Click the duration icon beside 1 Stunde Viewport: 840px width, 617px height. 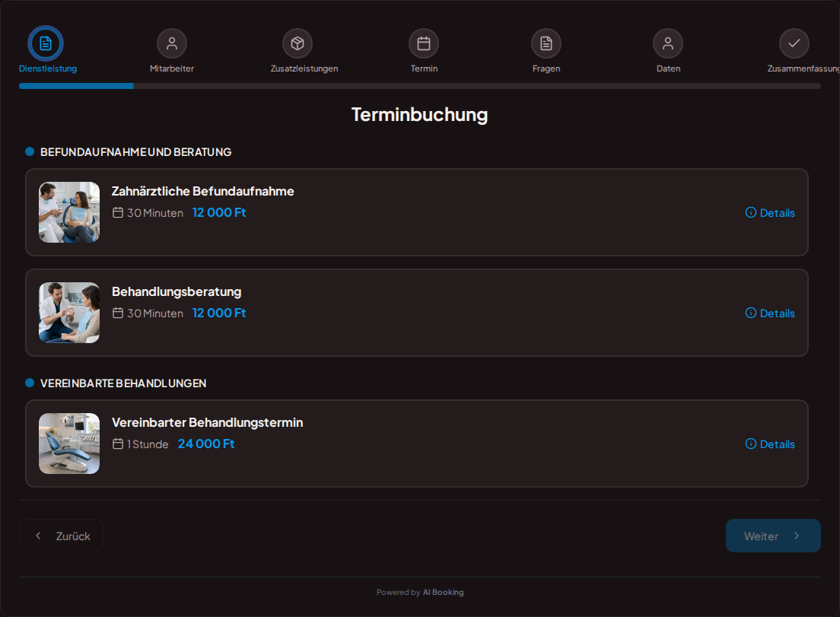pyautogui.click(x=118, y=444)
